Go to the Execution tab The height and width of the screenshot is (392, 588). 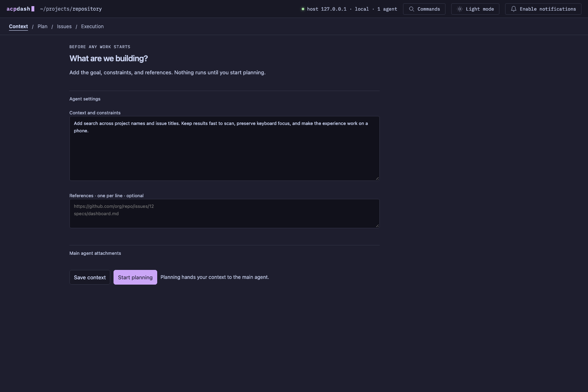coord(92,27)
